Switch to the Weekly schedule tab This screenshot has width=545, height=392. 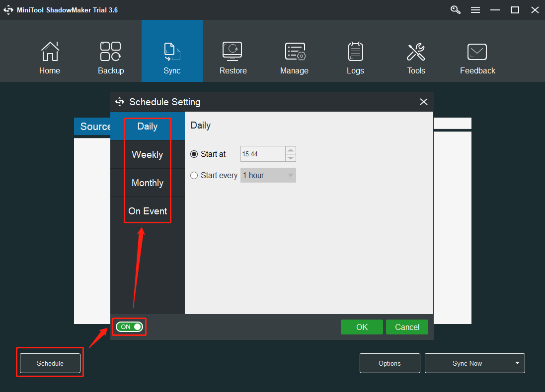pyautogui.click(x=147, y=155)
